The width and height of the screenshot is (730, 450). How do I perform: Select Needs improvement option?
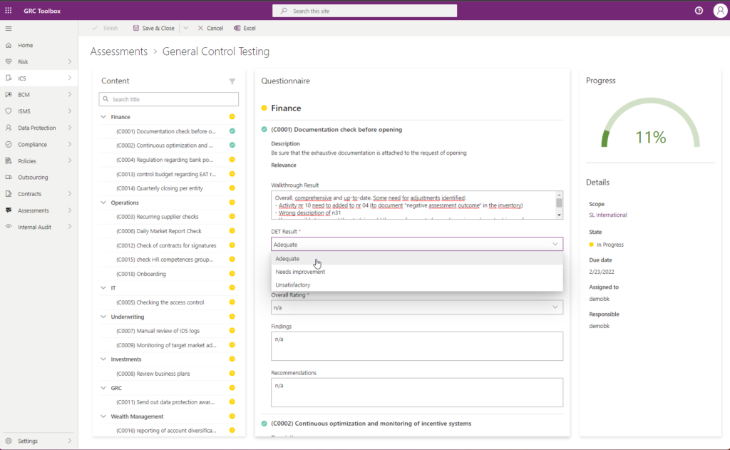(417, 272)
